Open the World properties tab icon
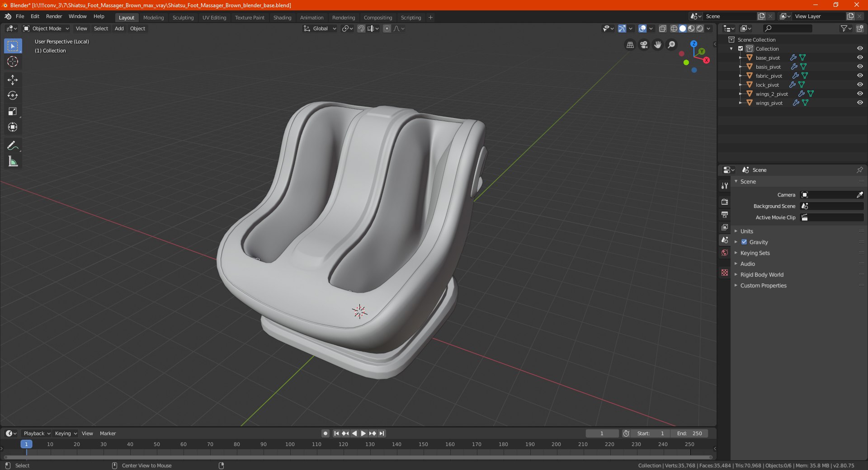 point(725,253)
